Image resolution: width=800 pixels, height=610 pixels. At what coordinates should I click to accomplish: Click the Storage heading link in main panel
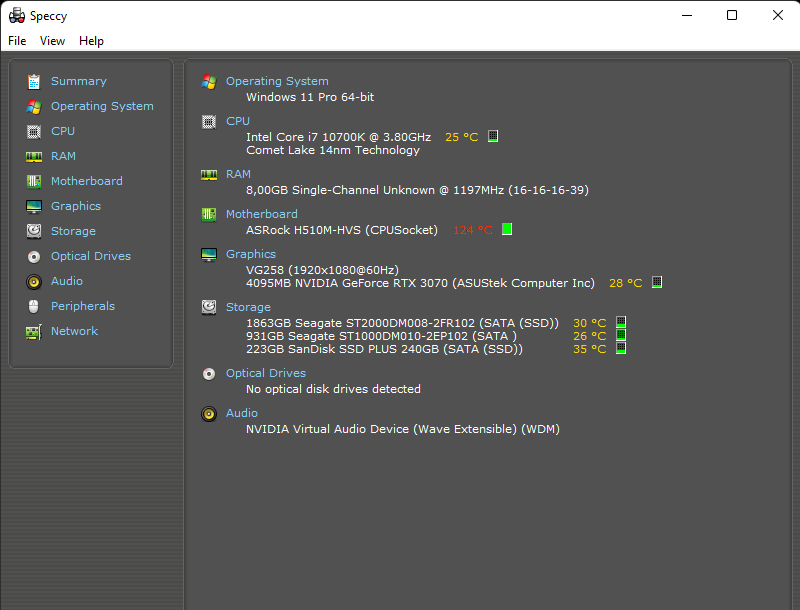248,307
